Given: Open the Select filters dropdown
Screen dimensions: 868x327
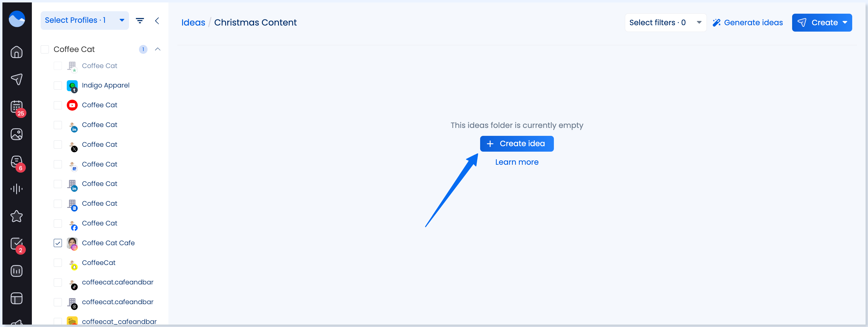Looking at the screenshot, I should pyautogui.click(x=665, y=22).
